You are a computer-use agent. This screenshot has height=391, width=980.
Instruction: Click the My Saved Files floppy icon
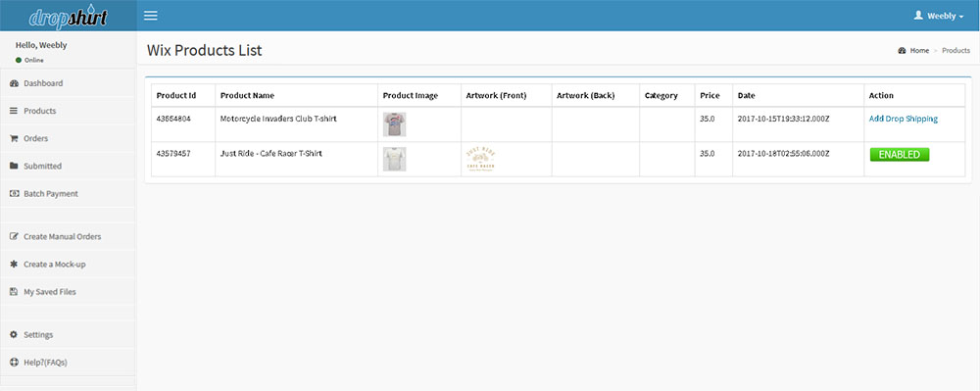point(14,292)
